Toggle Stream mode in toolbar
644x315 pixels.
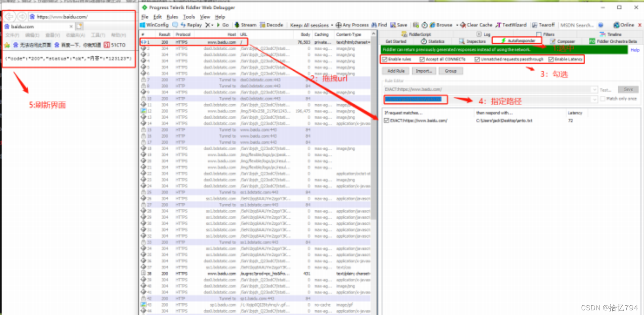coord(245,25)
